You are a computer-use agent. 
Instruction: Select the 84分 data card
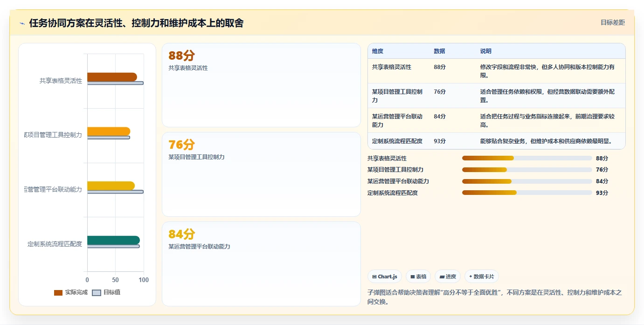(x=261, y=264)
